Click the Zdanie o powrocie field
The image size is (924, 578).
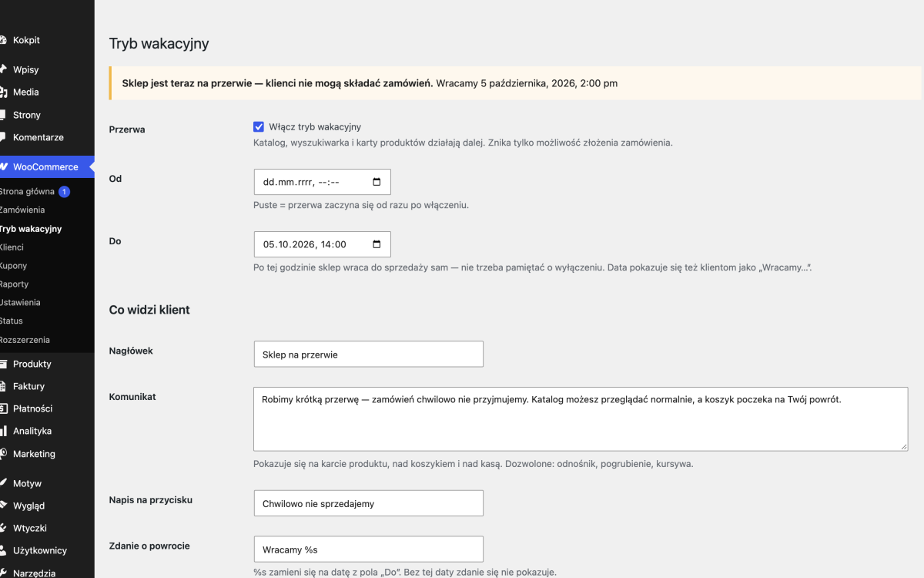(368, 549)
